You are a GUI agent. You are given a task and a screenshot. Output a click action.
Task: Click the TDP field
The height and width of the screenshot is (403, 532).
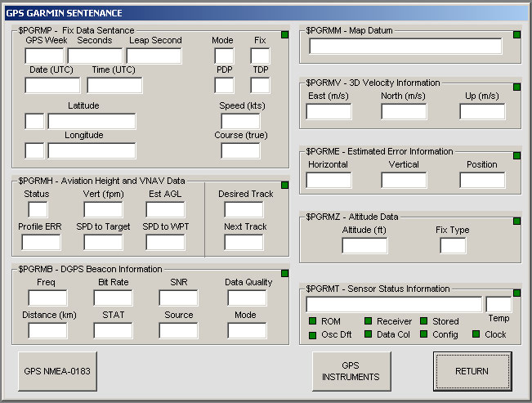[260, 85]
